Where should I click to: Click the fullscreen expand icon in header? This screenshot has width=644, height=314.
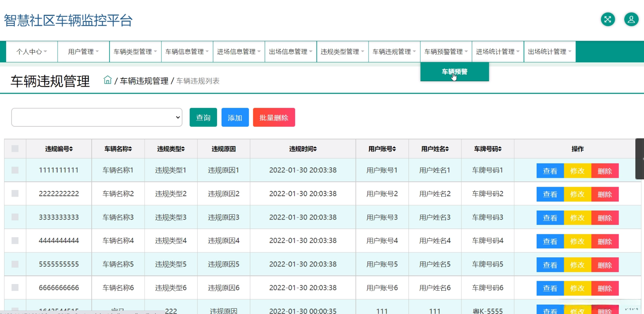point(608,19)
